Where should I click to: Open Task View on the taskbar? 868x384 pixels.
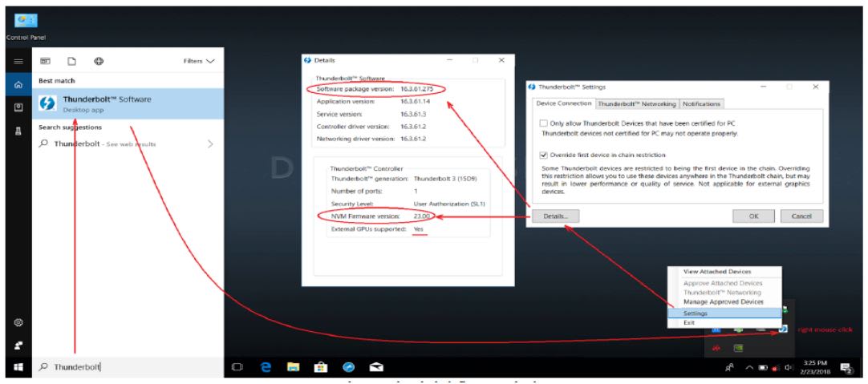coord(237,367)
